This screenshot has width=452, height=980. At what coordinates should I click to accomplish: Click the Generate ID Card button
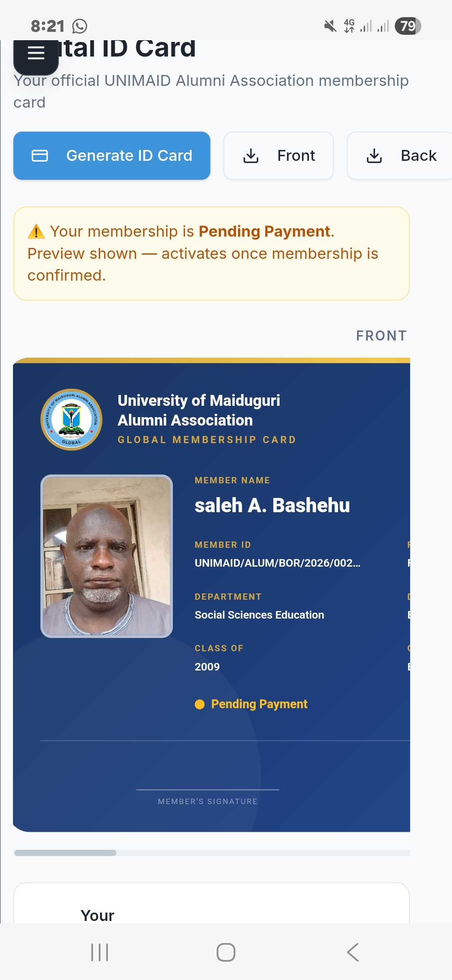point(112,156)
